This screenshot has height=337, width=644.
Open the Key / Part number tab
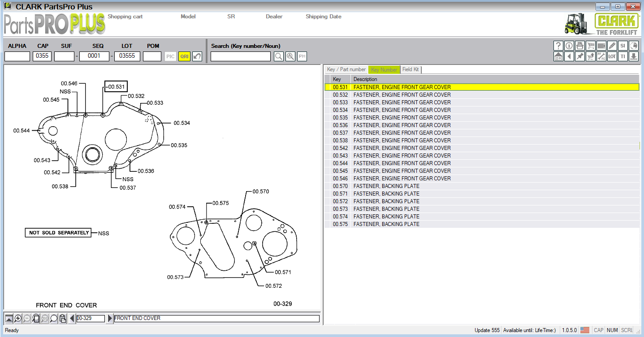pyautogui.click(x=346, y=69)
